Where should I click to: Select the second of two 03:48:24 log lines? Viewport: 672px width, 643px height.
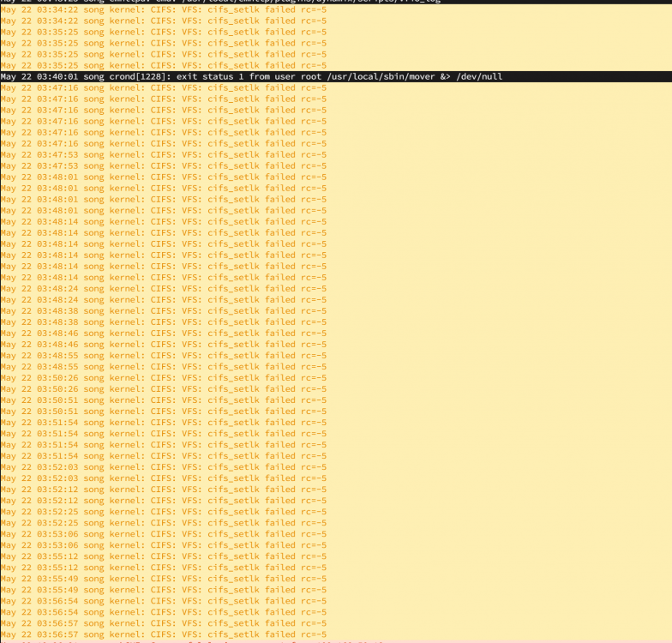(x=336, y=300)
